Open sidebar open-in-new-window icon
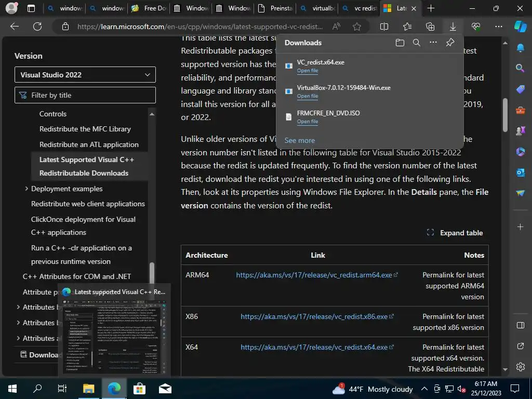Image resolution: width=532 pixels, height=399 pixels. click(x=520, y=346)
